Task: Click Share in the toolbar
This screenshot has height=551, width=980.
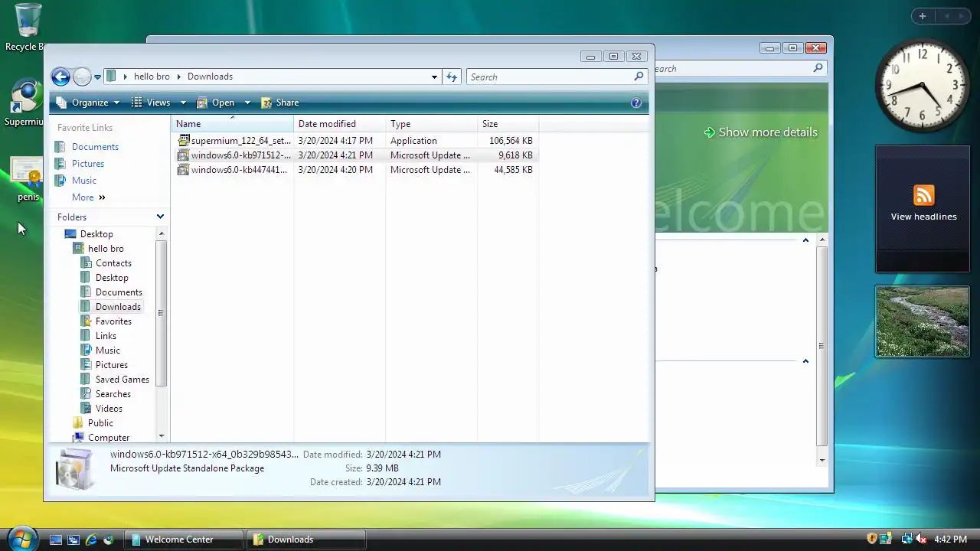Action: coord(279,103)
